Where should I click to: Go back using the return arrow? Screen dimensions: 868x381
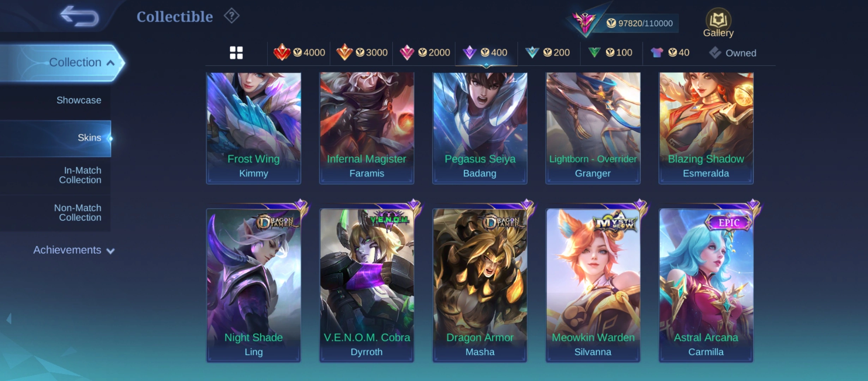click(79, 16)
